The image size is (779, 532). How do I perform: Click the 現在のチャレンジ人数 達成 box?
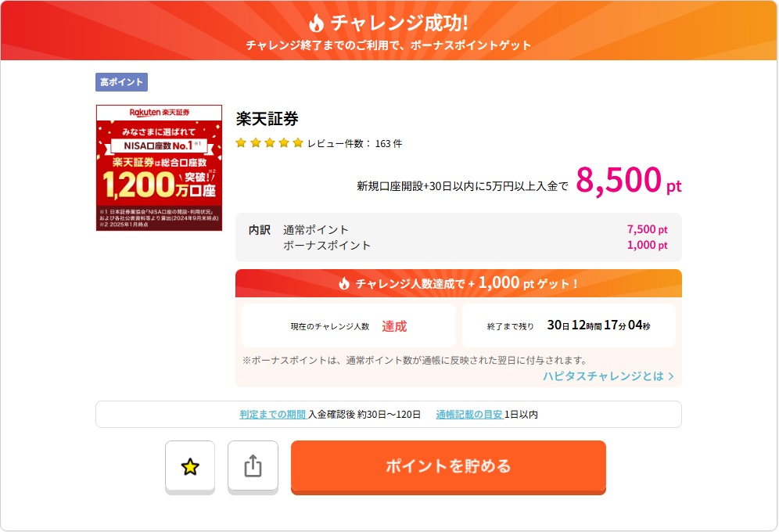348,325
